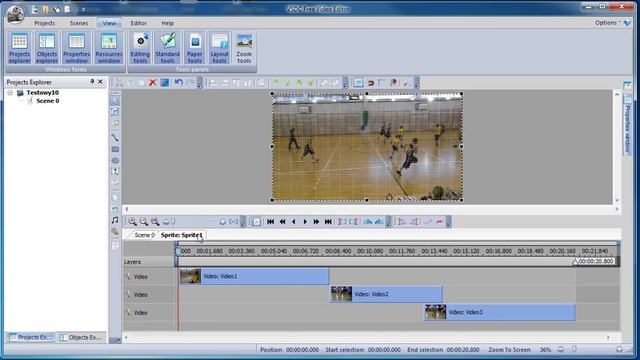
Task: Select the Video1 clip on the timeline
Action: (254, 276)
